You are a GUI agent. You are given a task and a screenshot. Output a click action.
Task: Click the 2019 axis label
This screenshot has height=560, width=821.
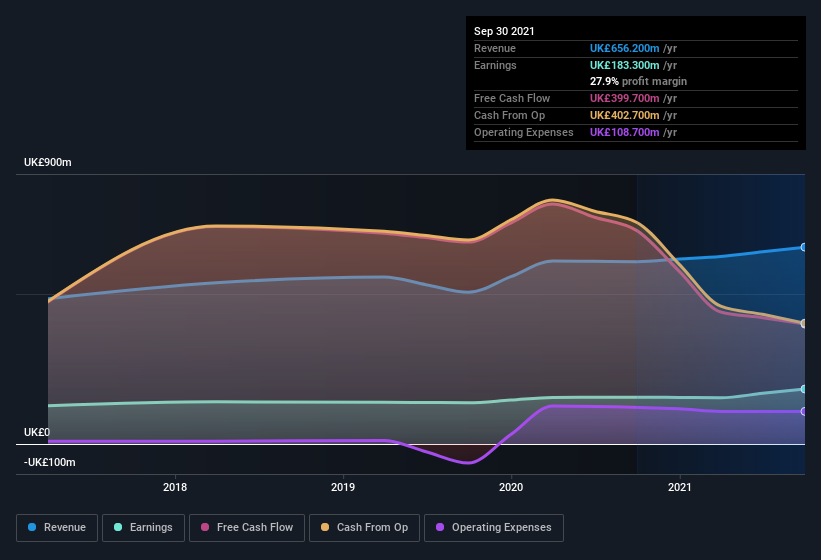pos(343,487)
